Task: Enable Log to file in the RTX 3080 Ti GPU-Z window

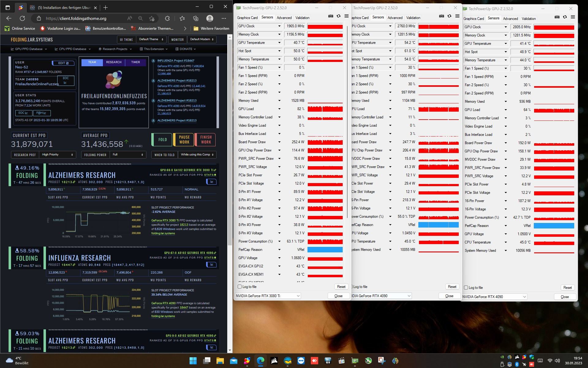Action: [x=240, y=287]
